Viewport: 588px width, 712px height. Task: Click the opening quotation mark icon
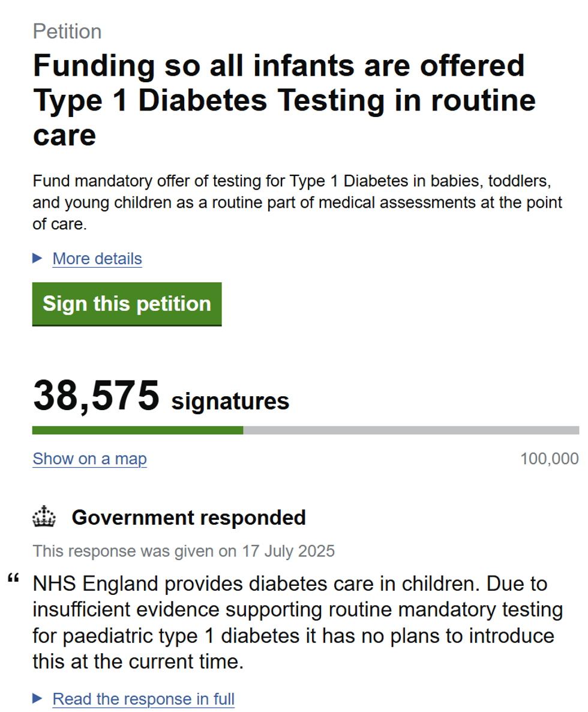pyautogui.click(x=13, y=581)
